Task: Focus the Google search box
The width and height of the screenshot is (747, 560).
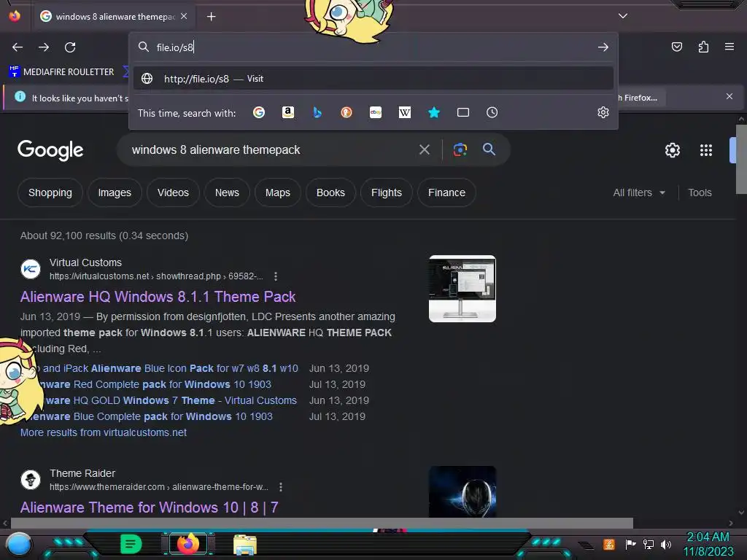Action: (x=271, y=150)
